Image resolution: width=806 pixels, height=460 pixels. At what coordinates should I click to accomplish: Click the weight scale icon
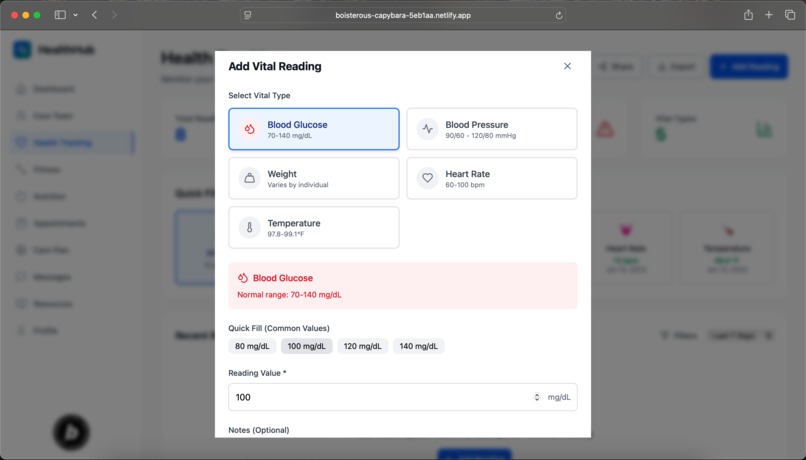(x=249, y=178)
